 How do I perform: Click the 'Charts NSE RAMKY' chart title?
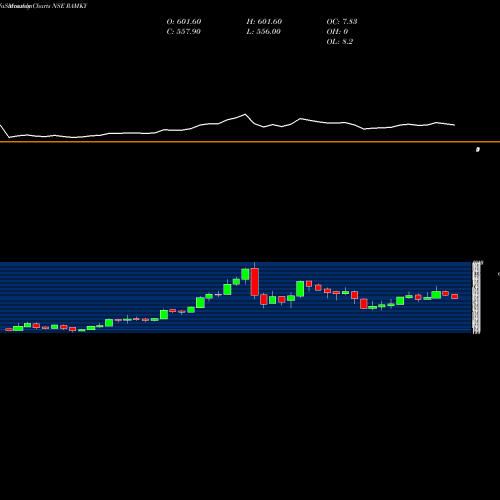coord(60,6)
